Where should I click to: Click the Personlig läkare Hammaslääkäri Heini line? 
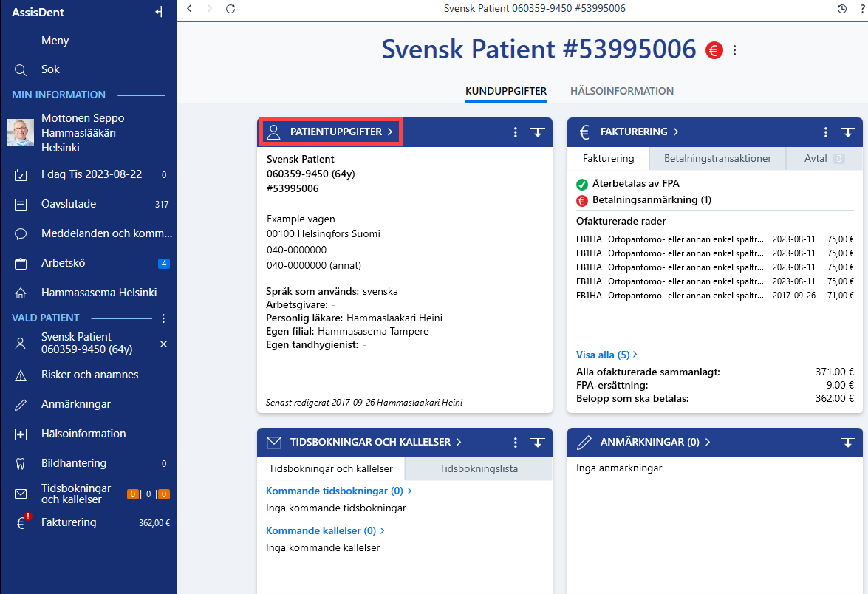click(354, 318)
